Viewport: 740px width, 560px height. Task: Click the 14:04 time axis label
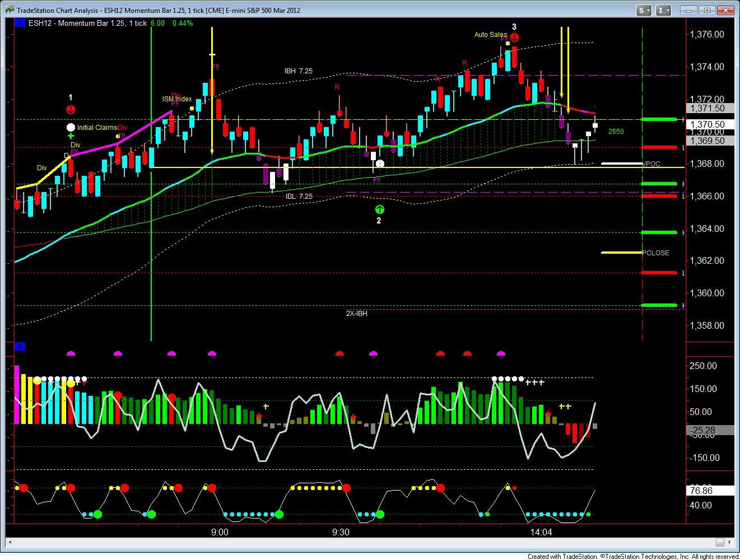click(x=541, y=532)
